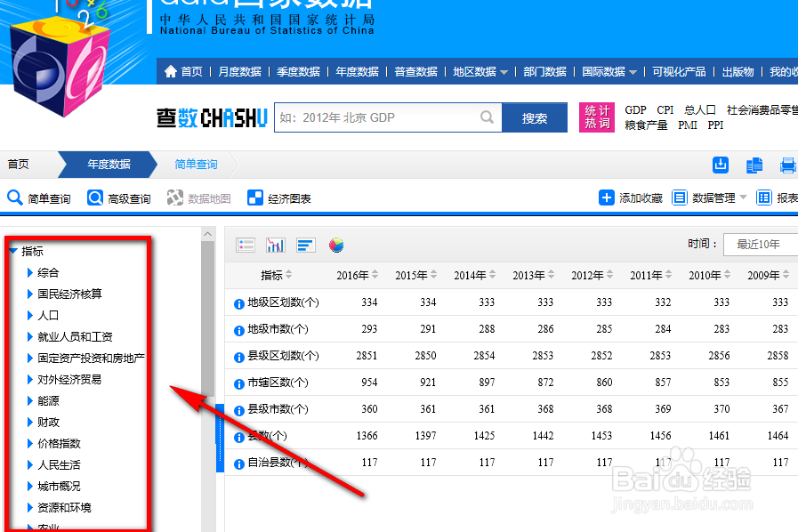The width and height of the screenshot is (798, 532).
Task: Switch to the bar chart view
Action: pyautogui.click(x=305, y=245)
